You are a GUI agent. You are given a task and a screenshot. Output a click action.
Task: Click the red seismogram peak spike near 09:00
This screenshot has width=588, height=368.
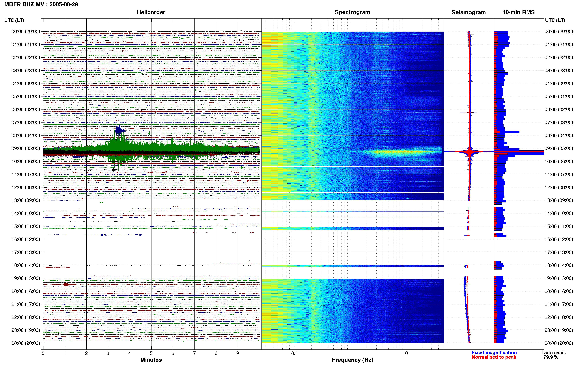coord(469,152)
